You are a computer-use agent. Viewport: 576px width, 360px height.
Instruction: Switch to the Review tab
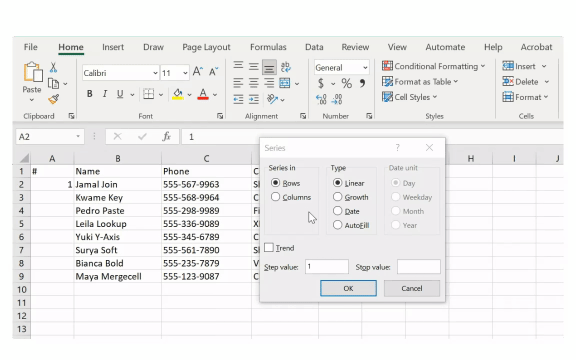pos(355,47)
